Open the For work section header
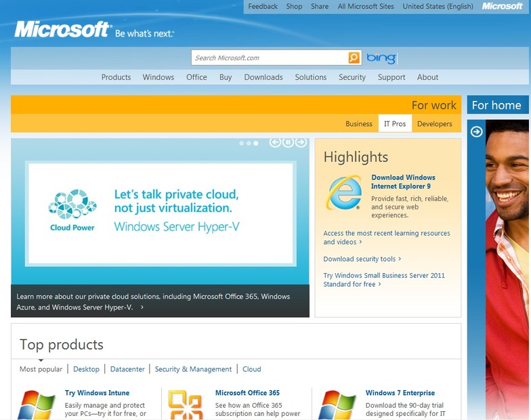 (433, 105)
